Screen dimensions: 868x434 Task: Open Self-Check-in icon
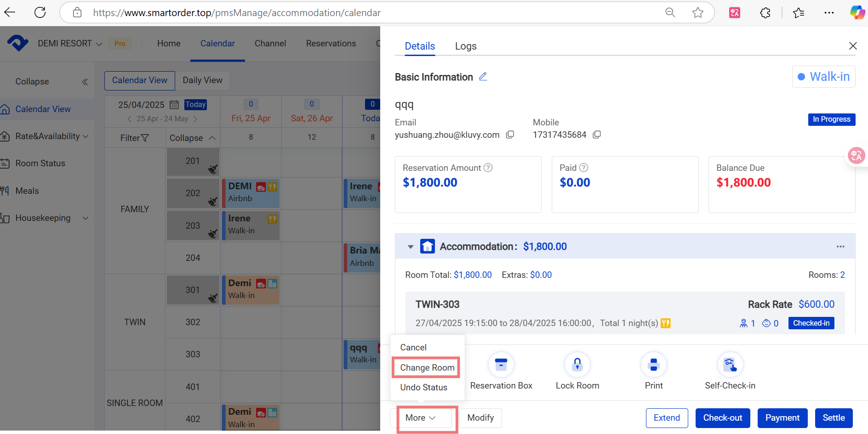coord(730,365)
